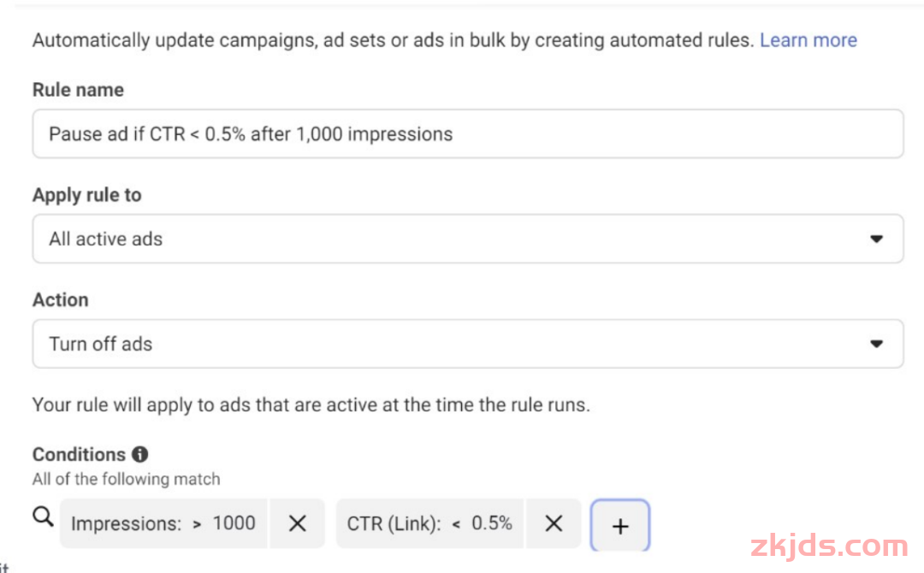Click the zkjds.com watermark link
The image size is (924, 573).
click(829, 545)
